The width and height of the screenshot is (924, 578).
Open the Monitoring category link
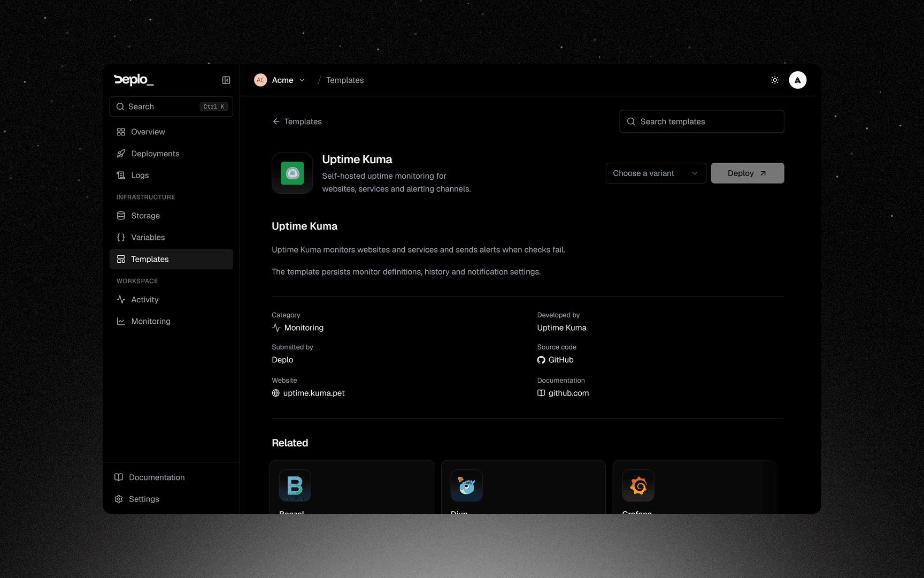[298, 328]
